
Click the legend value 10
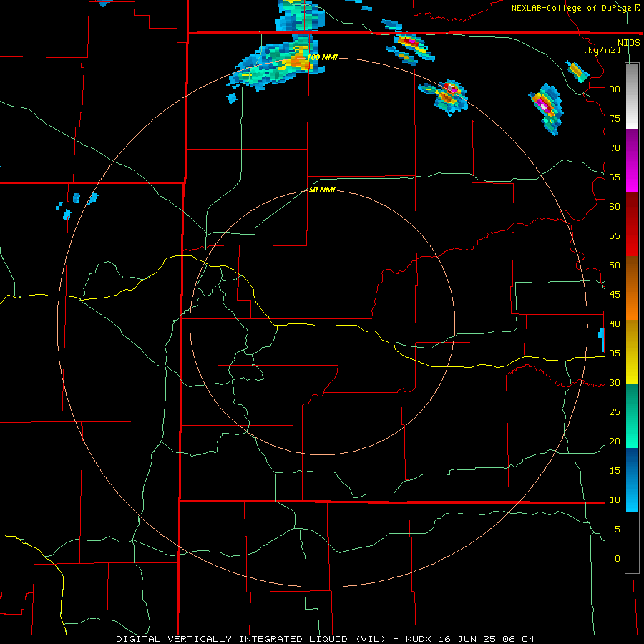coord(615,500)
